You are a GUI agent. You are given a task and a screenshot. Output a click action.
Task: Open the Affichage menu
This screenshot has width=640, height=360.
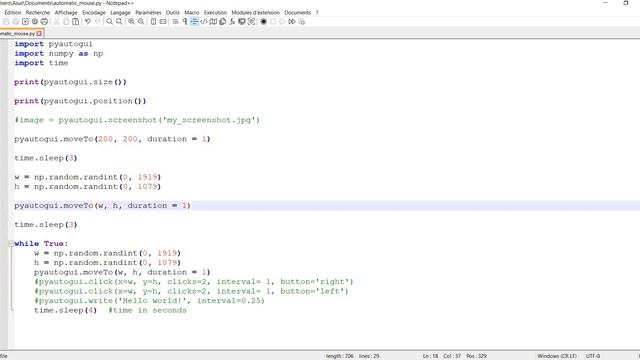coord(66,13)
